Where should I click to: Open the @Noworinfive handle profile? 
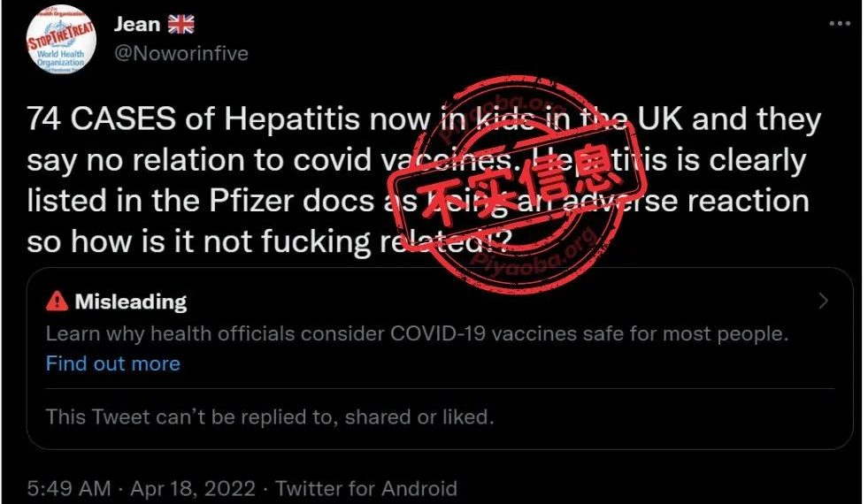tap(181, 54)
